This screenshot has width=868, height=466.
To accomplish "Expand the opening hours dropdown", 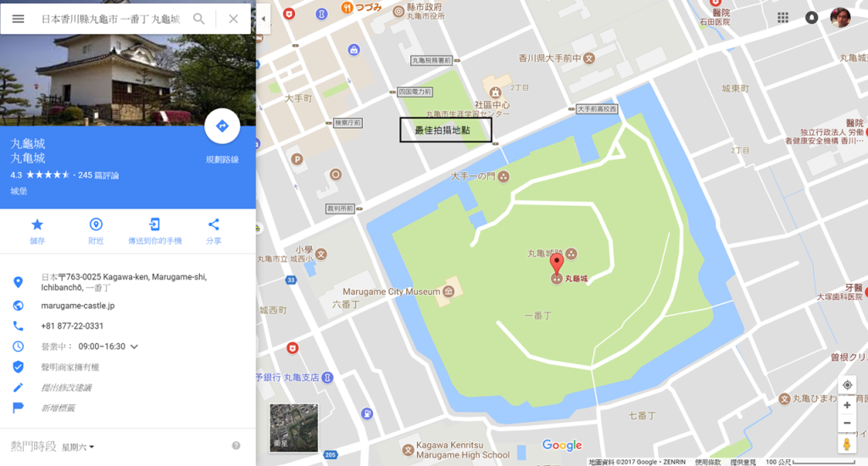I will pos(134,347).
